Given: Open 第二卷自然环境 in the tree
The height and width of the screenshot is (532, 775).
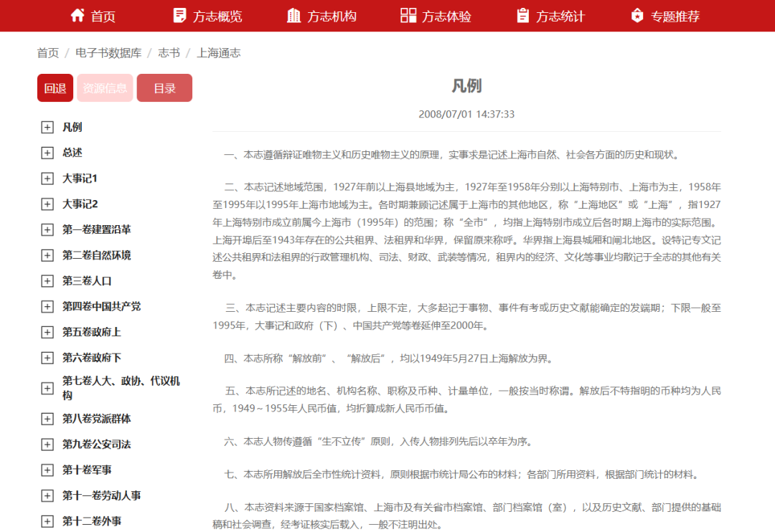Looking at the screenshot, I should [x=96, y=256].
